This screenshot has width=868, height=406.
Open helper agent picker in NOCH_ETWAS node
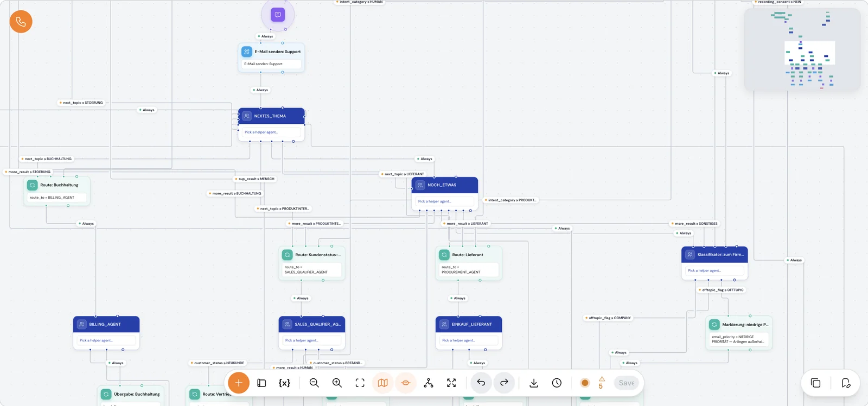click(445, 201)
